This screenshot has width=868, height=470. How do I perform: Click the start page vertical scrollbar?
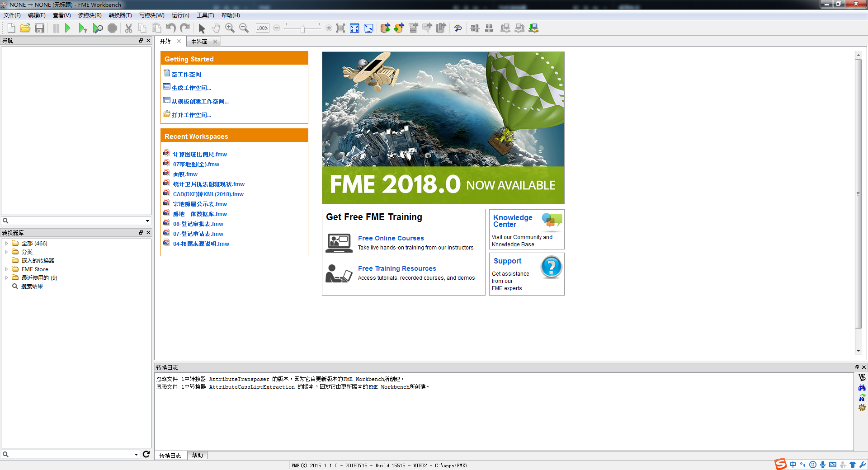858,194
